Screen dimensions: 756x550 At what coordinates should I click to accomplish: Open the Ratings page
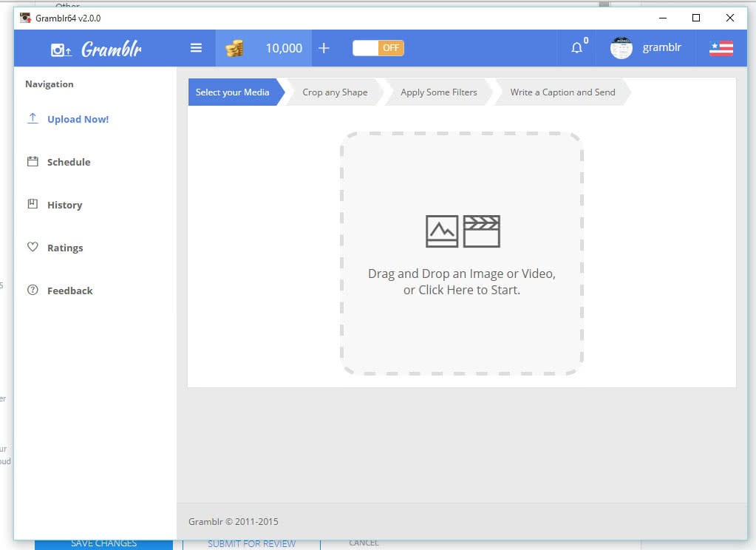(65, 248)
